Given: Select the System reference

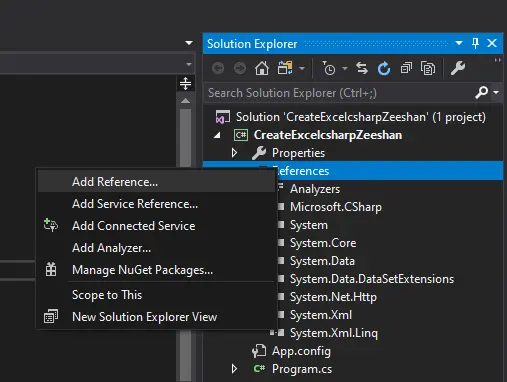Looking at the screenshot, I should click(309, 225).
